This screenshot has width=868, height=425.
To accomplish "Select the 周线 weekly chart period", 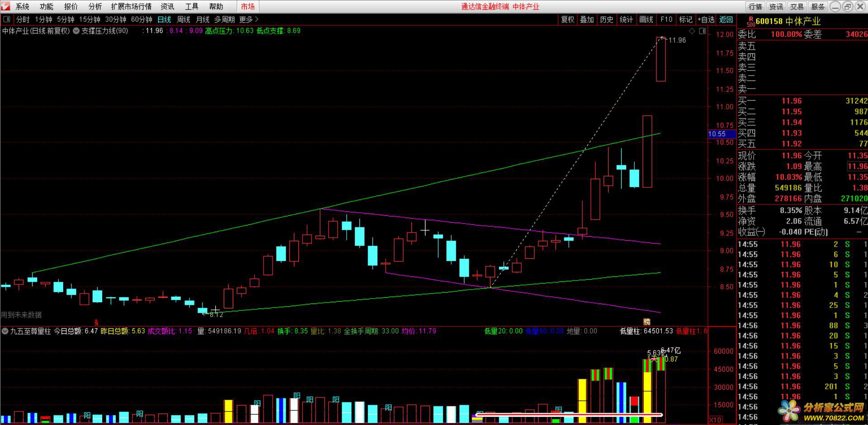I will pos(184,19).
